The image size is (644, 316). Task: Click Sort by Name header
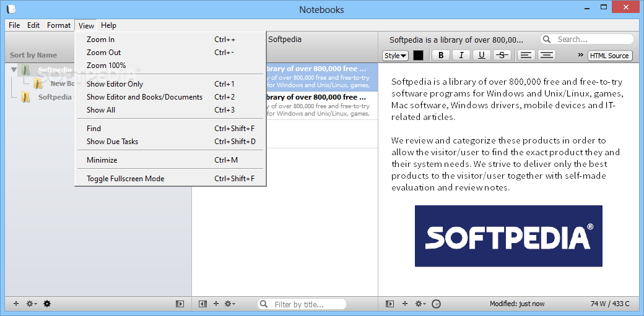[x=33, y=55]
